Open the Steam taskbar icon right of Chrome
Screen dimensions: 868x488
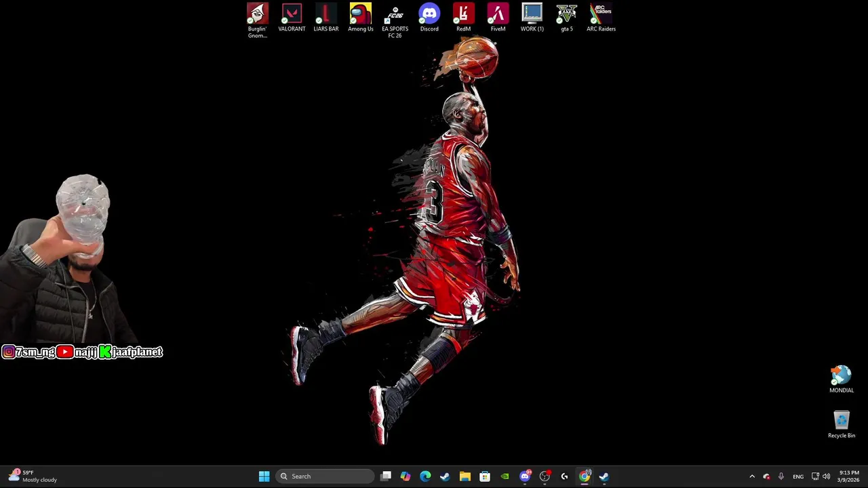604,476
